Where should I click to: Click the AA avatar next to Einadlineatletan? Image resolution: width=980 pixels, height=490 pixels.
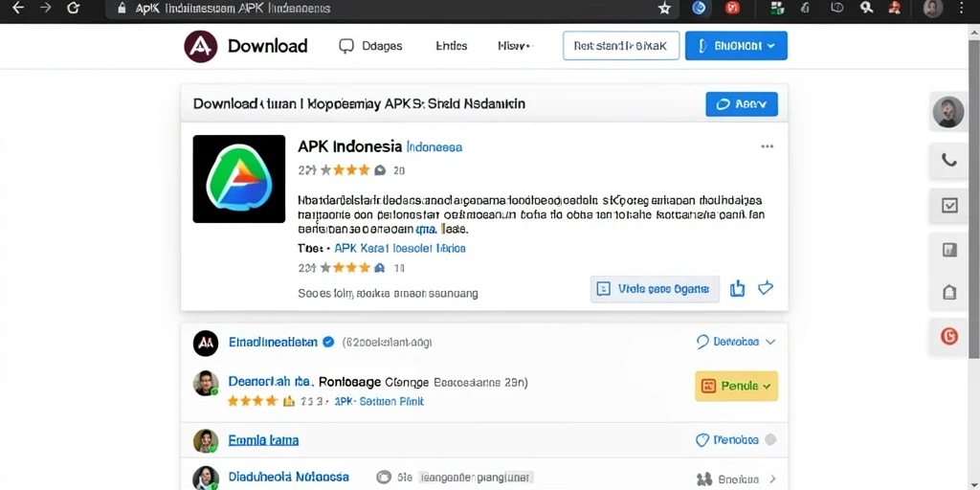point(206,343)
